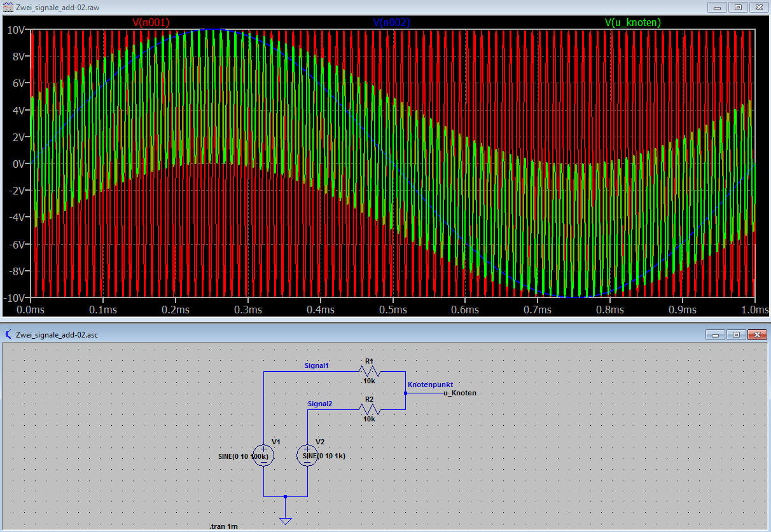Click the ground symbol in schematic
771x532 pixels.
click(x=286, y=520)
